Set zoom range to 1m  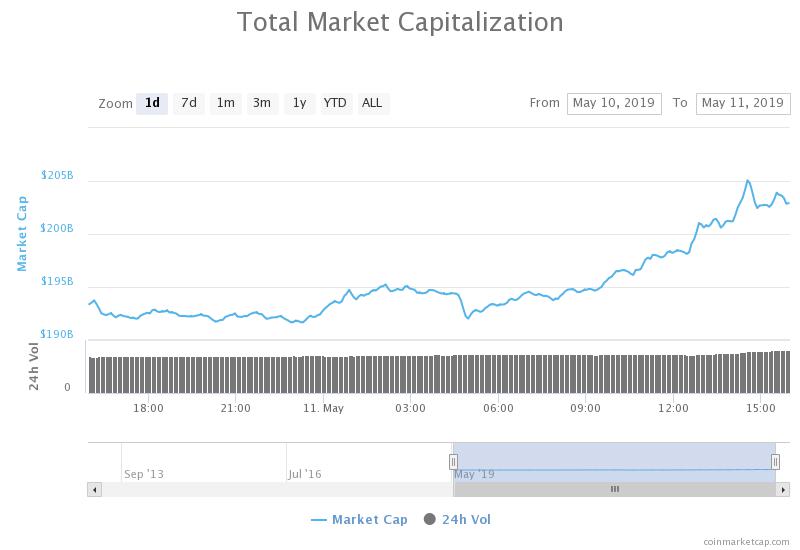click(x=225, y=103)
